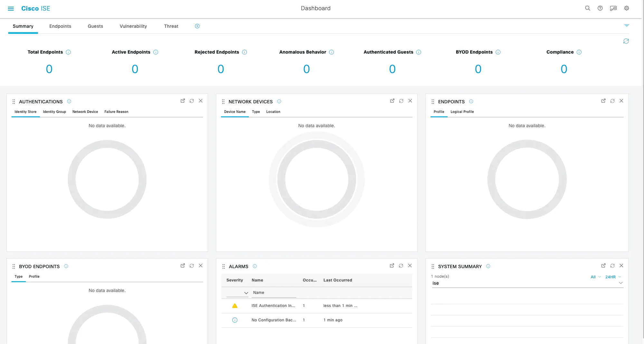Screen dimensions: 644x344
Task: Open the system settings gear
Action: pyautogui.click(x=626, y=8)
